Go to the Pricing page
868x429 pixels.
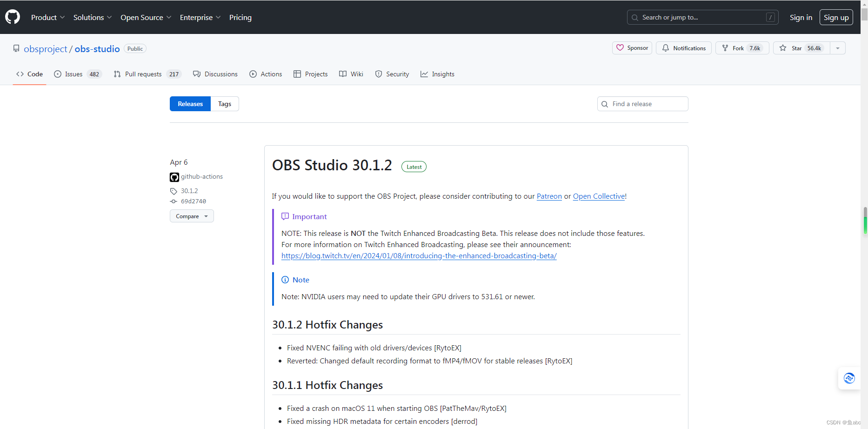pos(240,17)
